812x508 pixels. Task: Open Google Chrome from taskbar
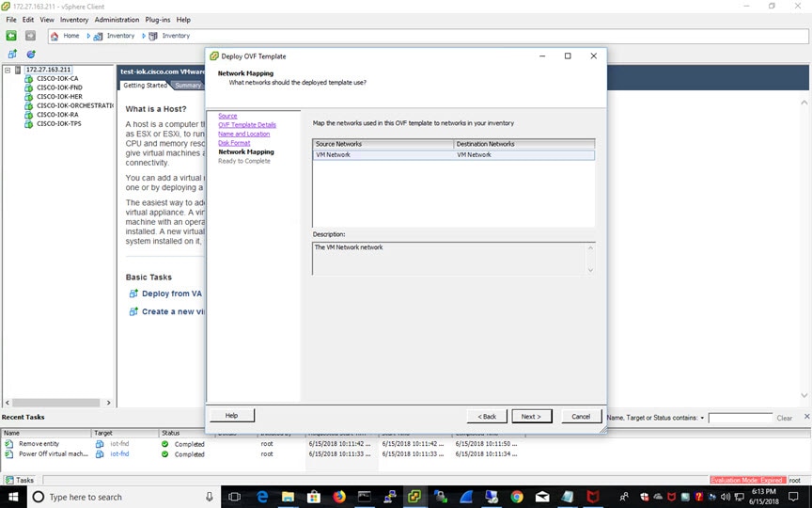pos(516,497)
